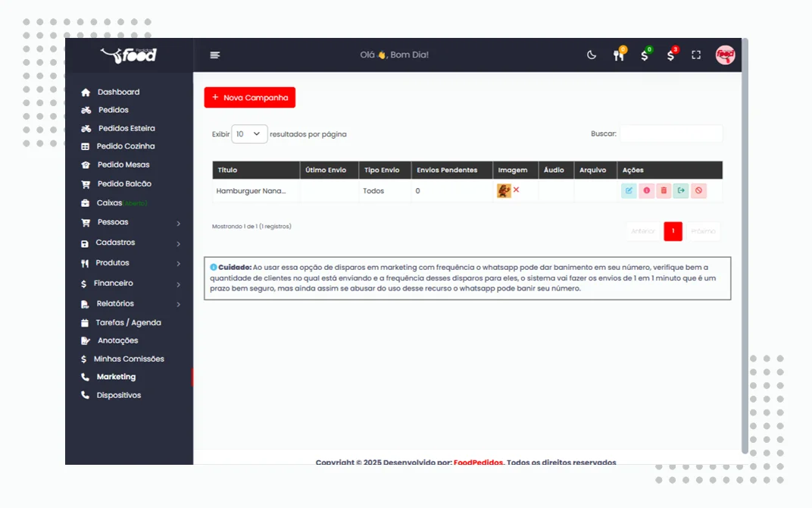The image size is (812, 508).
Task: Click the Cuidado info icon in warning
Action: (x=214, y=268)
